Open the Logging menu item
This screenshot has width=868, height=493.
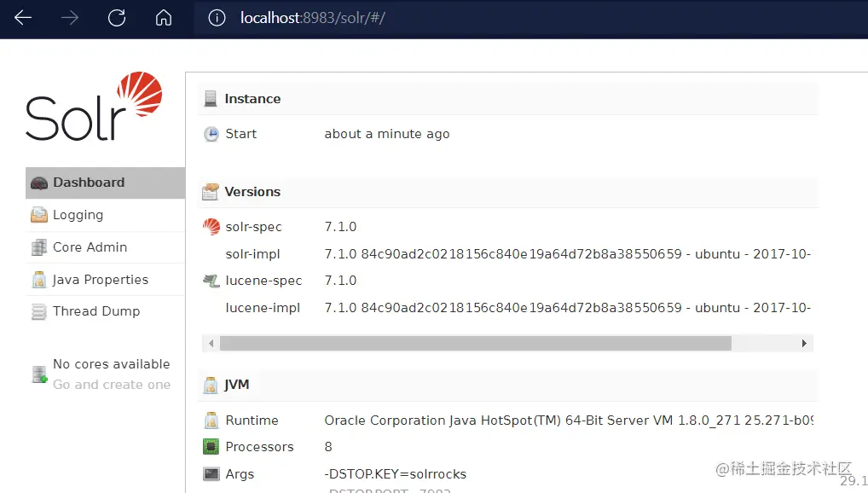point(78,215)
